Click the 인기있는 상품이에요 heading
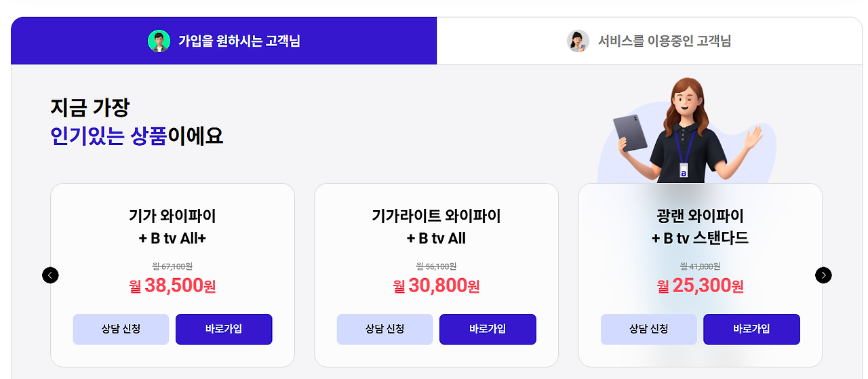Image resolution: width=868 pixels, height=379 pixels. tap(136, 136)
